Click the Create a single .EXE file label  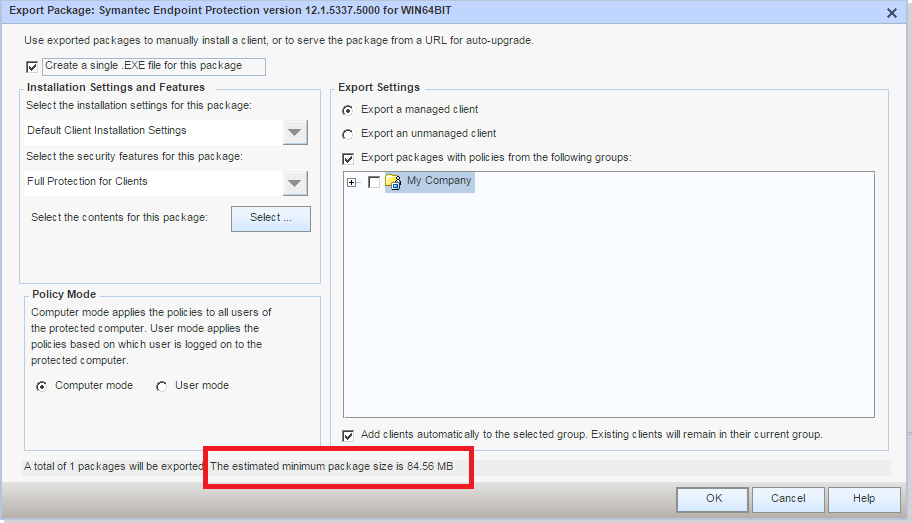(144, 66)
